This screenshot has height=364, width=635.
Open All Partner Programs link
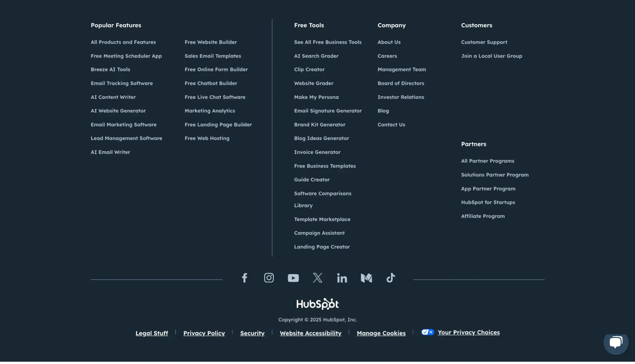488,162
